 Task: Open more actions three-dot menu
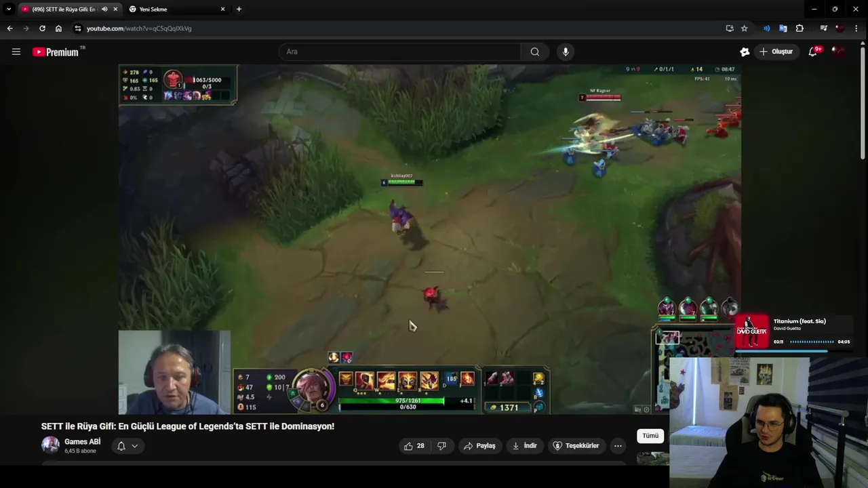pos(618,445)
